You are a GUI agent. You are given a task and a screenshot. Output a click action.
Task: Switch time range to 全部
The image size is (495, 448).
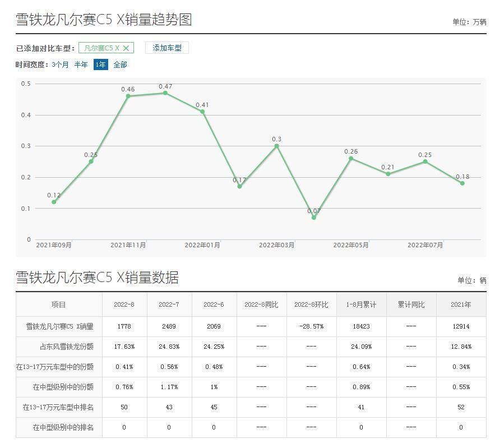121,64
